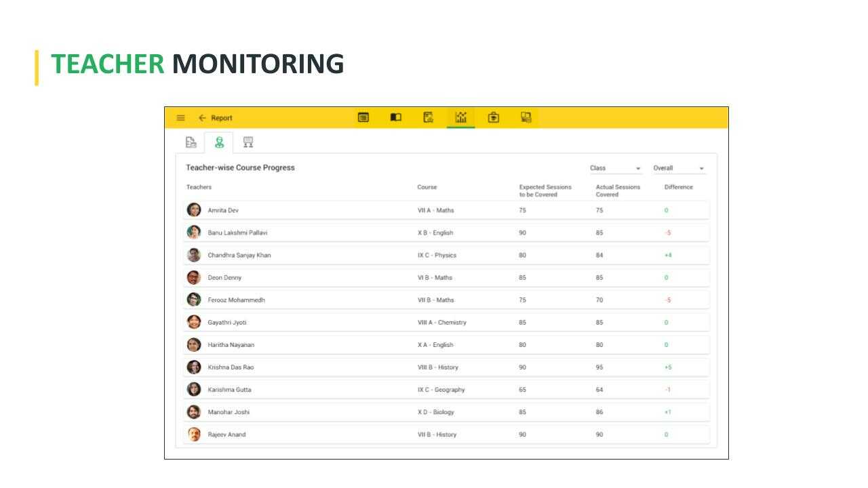Viewport: 868px width, 488px height.
Task: Open the dashboard screen icon in toolbar
Action: [363, 117]
